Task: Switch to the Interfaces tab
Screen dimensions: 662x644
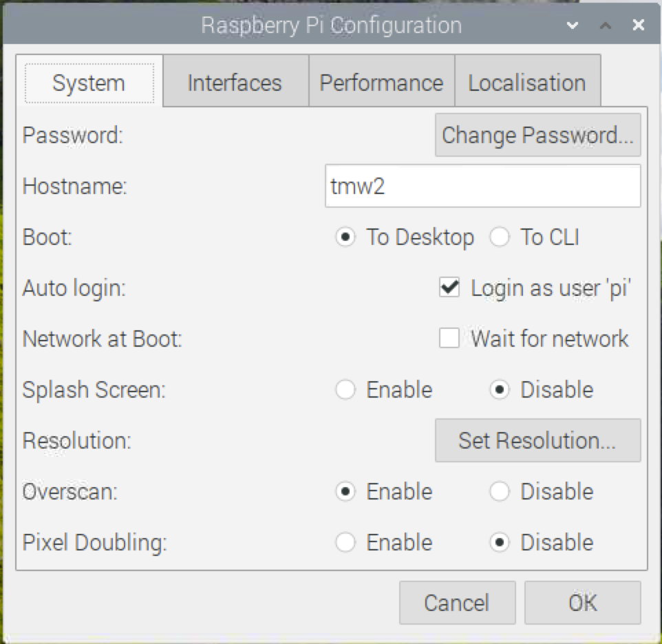Action: tap(235, 83)
